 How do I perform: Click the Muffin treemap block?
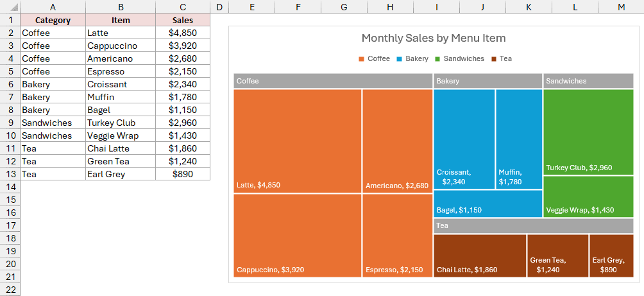pyautogui.click(x=519, y=139)
